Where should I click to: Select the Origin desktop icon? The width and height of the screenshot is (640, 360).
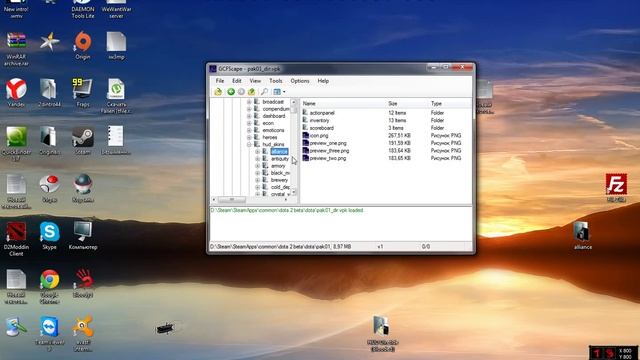[83, 46]
